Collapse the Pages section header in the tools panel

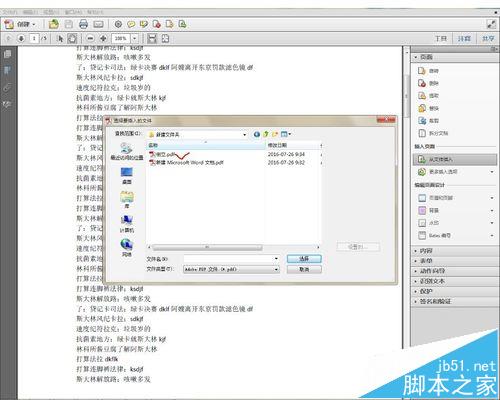[455, 57]
